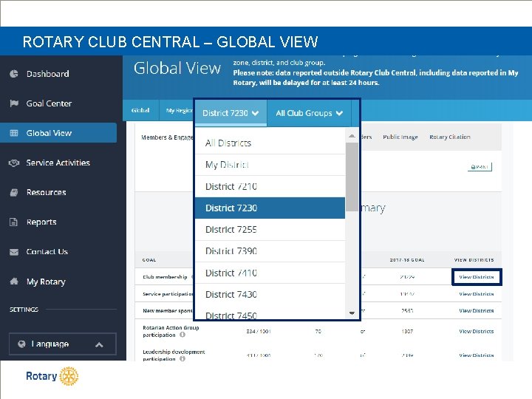Click the Rotary wheel logo
Image resolution: width=532 pixels, height=399 pixels.
click(69, 376)
